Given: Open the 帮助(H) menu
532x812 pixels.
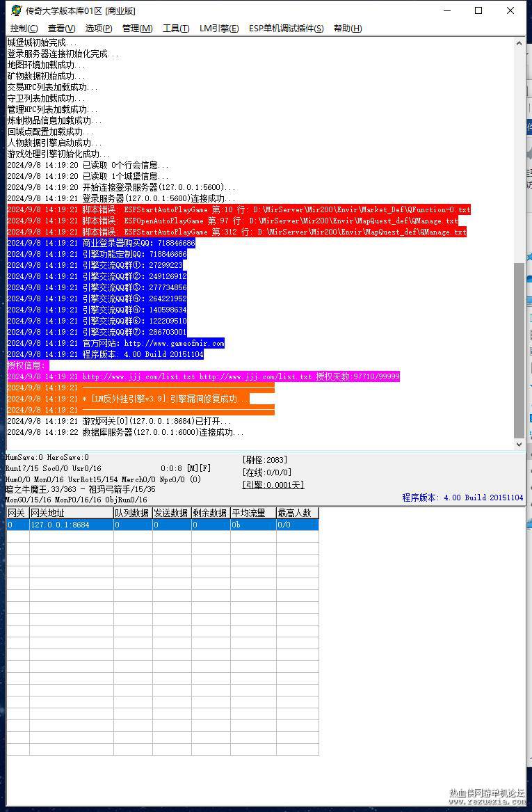Looking at the screenshot, I should click(347, 29).
